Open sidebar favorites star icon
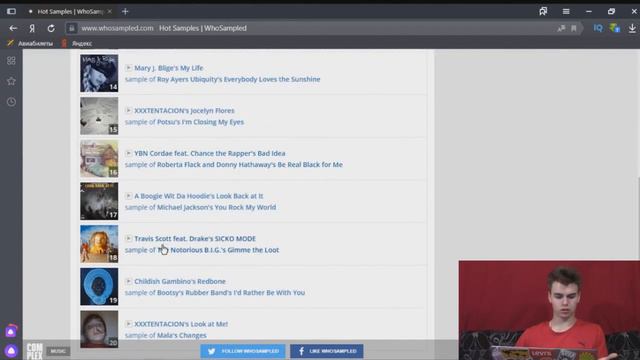This screenshot has width=640, height=360. (x=11, y=81)
